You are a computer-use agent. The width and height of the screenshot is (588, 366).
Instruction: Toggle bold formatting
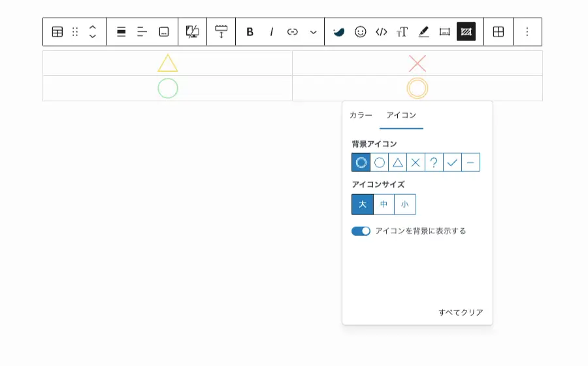pyautogui.click(x=250, y=32)
